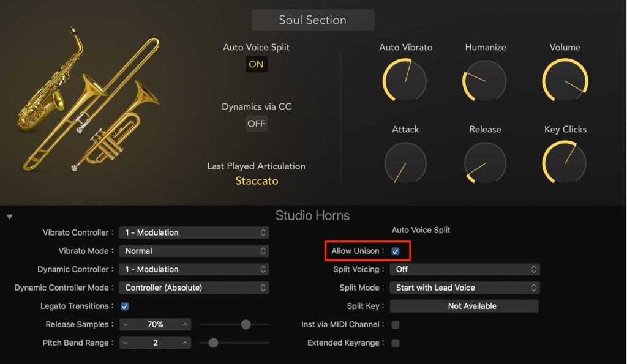Select the Dynamic Controller Mode menu
The height and width of the screenshot is (364, 627).
click(x=194, y=288)
